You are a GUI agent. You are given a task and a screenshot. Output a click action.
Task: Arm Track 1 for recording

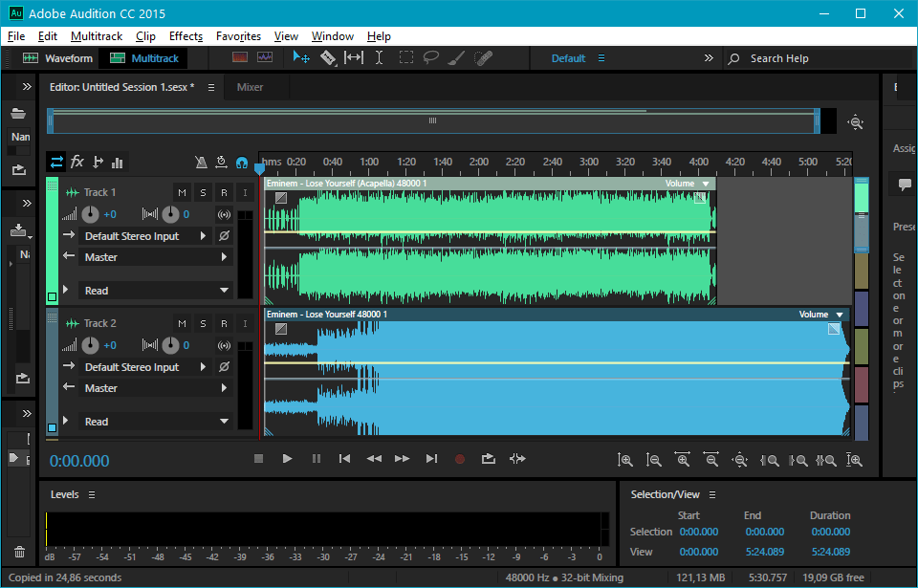coord(224,193)
